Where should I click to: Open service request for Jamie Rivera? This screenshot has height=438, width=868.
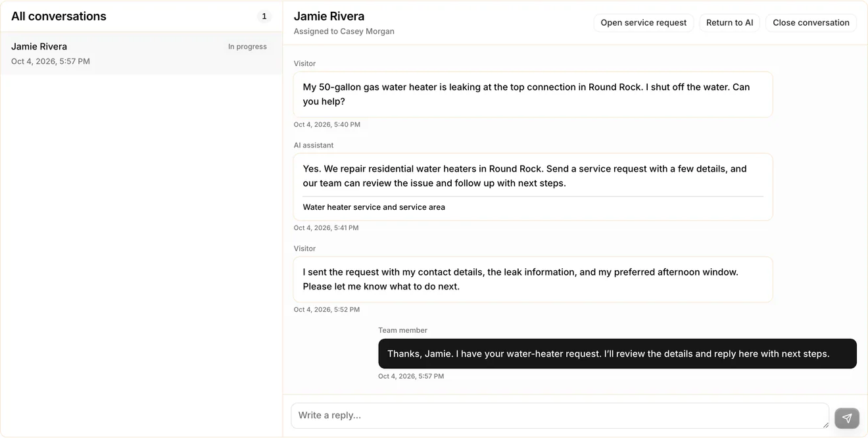click(x=643, y=22)
